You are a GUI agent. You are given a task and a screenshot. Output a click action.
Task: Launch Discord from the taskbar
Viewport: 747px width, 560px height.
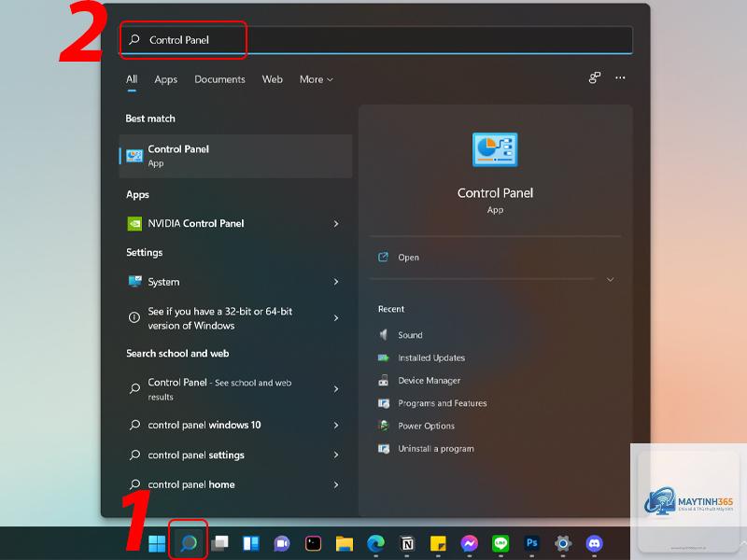coord(594,543)
